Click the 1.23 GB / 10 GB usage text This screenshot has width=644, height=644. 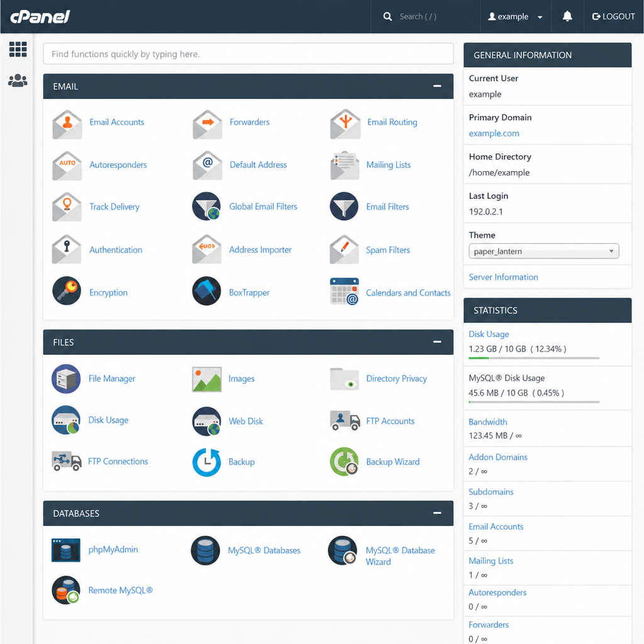(518, 349)
